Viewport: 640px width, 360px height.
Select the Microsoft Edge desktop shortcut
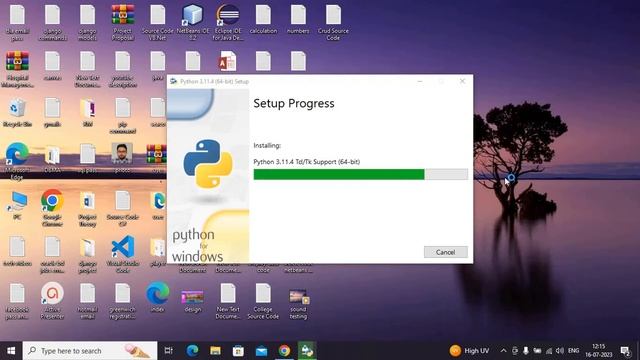pos(17,161)
